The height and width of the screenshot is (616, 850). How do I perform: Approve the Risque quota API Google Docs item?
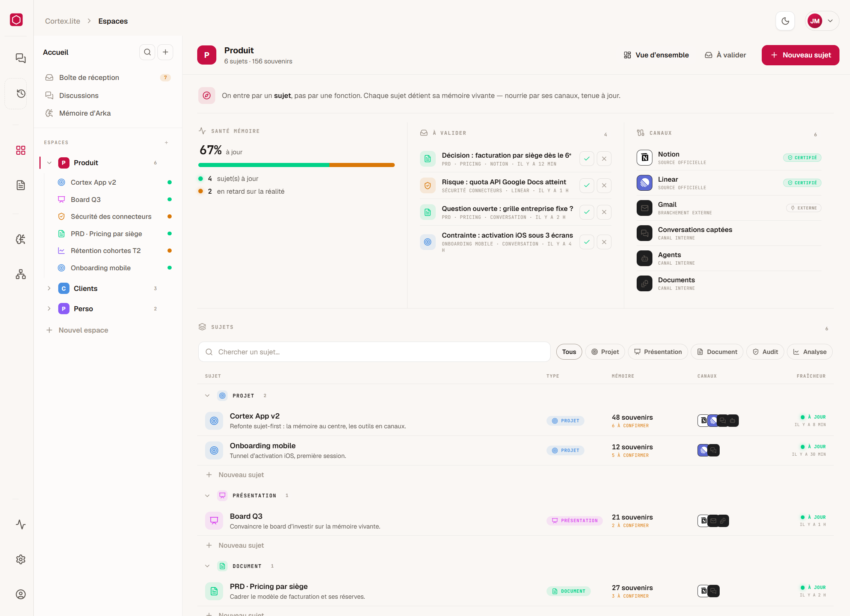pos(587,185)
